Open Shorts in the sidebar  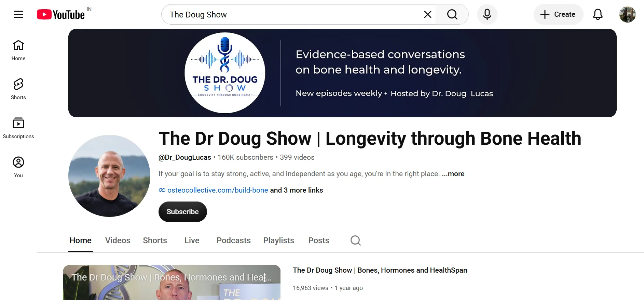(x=18, y=89)
